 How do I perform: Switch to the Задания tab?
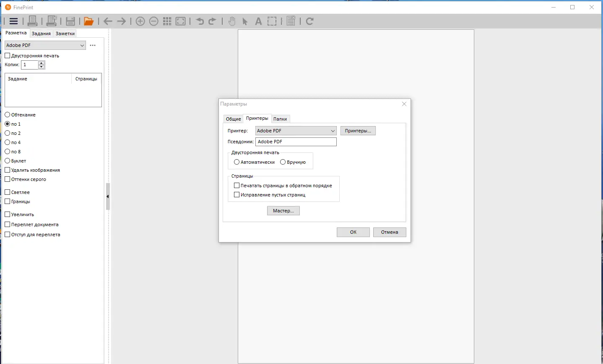point(41,34)
